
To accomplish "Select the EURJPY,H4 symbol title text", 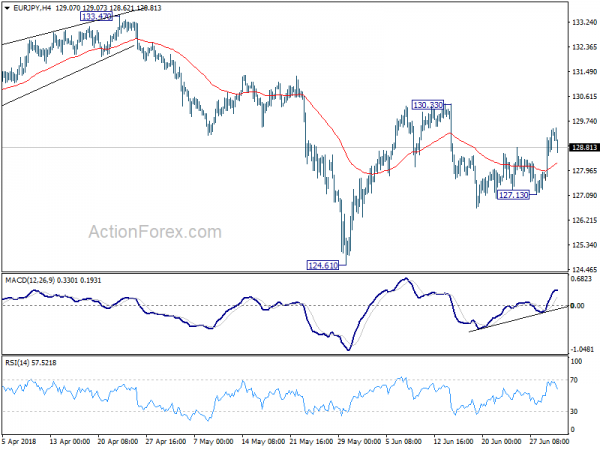I will coord(32,8).
